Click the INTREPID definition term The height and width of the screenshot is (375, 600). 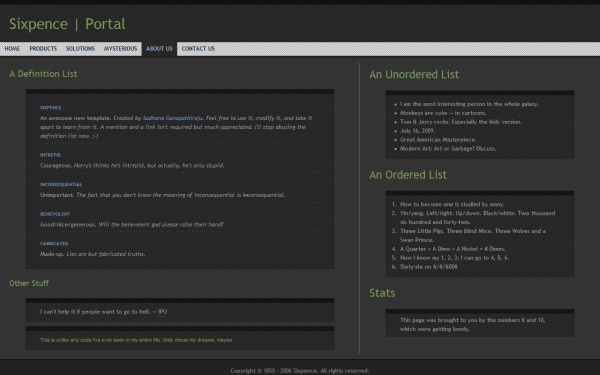pos(50,155)
